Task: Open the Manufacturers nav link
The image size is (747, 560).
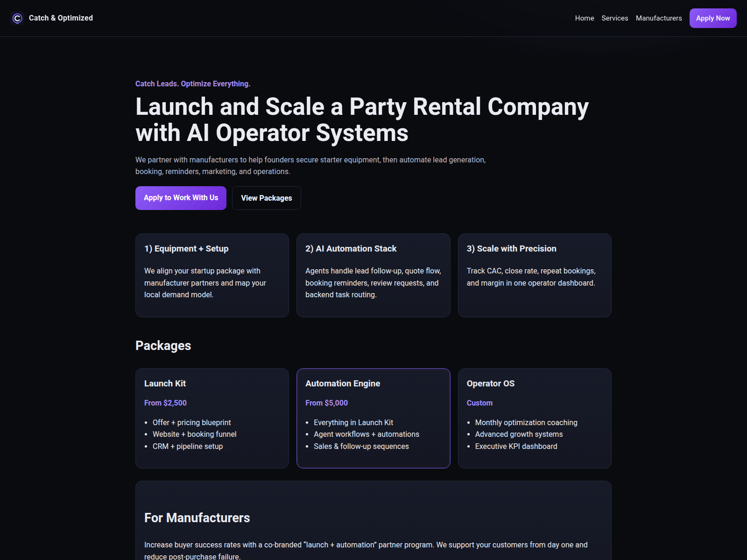Action: tap(658, 18)
